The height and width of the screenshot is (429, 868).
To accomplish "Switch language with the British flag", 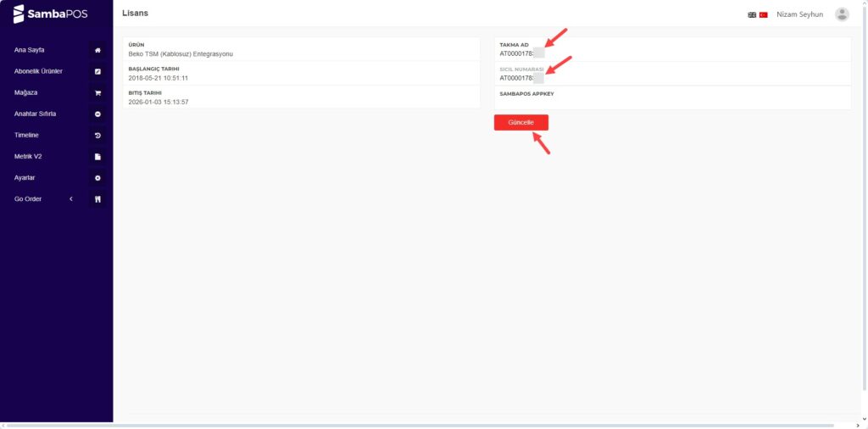I will coord(752,14).
